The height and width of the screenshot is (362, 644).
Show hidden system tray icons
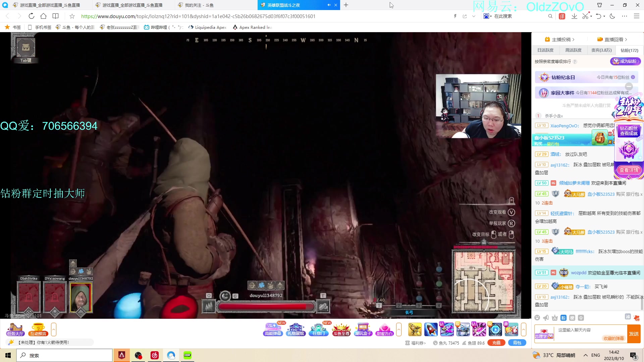pyautogui.click(x=585, y=355)
